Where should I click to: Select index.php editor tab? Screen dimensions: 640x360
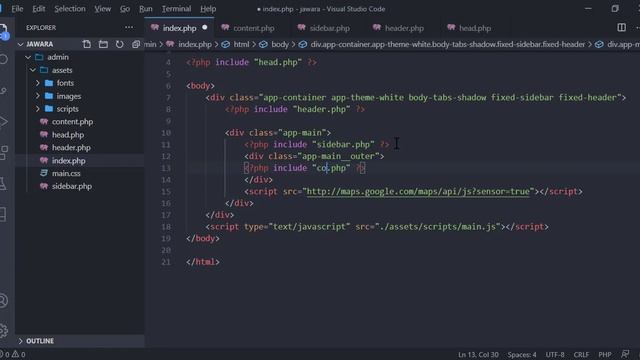coord(179,28)
